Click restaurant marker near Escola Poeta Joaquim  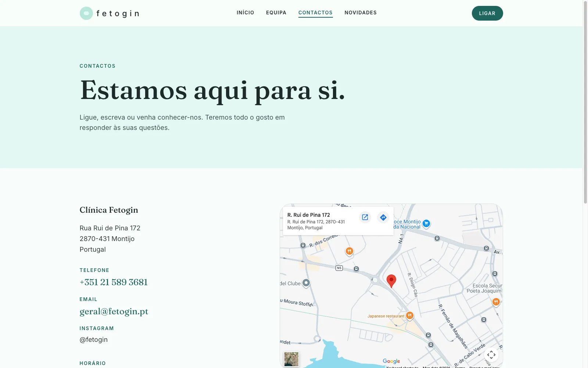(x=496, y=302)
